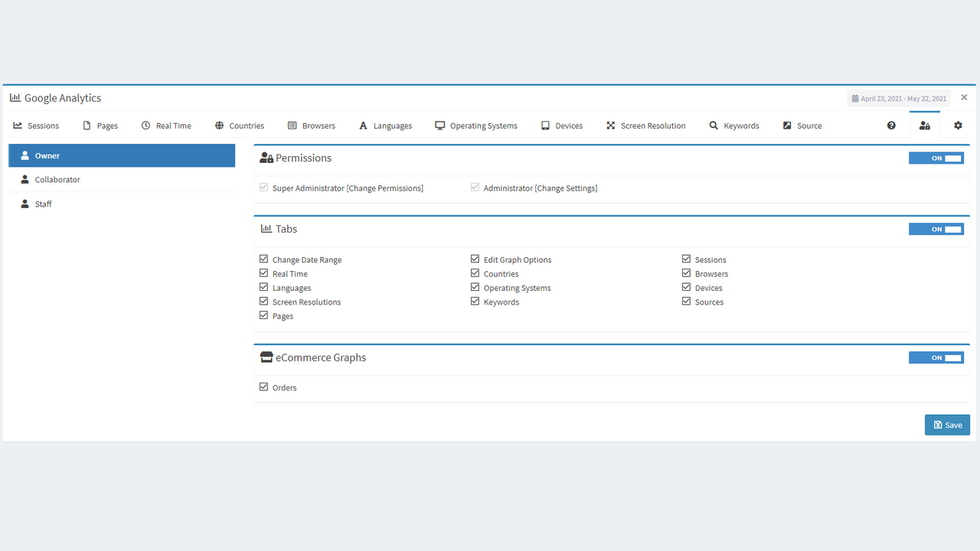Uncheck the Change Date Range checkbox
Viewport: 980px width, 551px height.
tap(263, 259)
